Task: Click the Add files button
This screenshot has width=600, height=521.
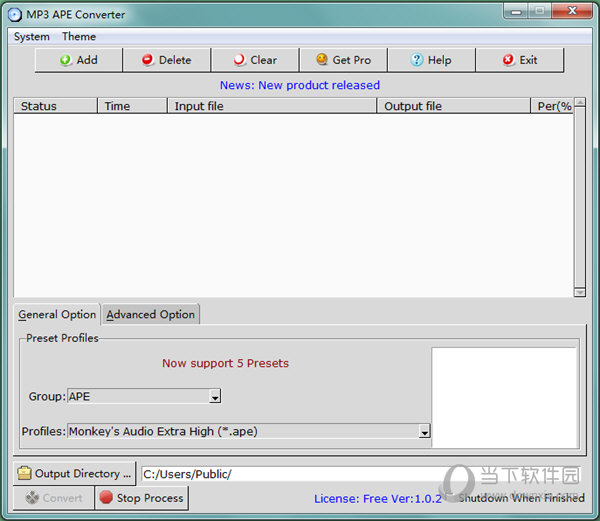Action: [79, 60]
